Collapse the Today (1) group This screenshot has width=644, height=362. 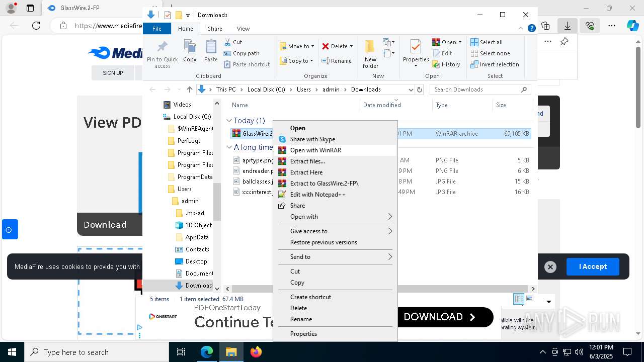(229, 121)
